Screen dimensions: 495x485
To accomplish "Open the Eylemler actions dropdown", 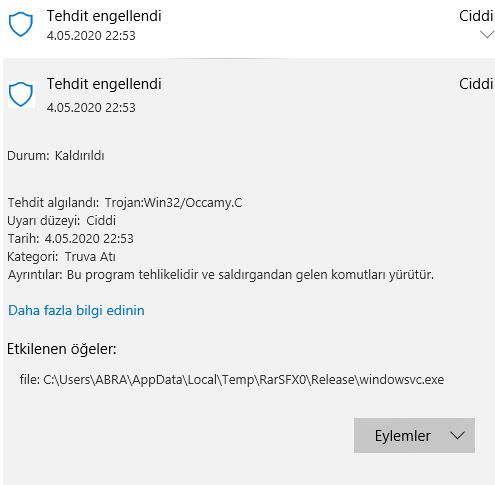I will point(414,435).
